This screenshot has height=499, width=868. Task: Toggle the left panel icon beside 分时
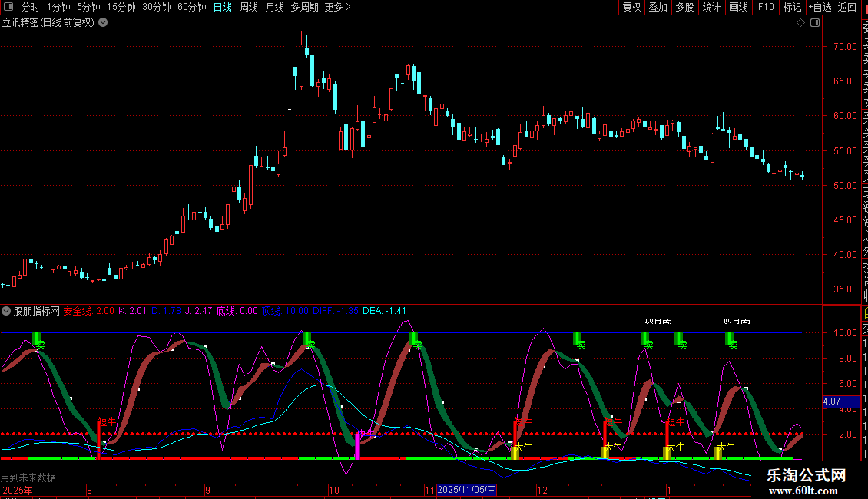pos(8,7)
